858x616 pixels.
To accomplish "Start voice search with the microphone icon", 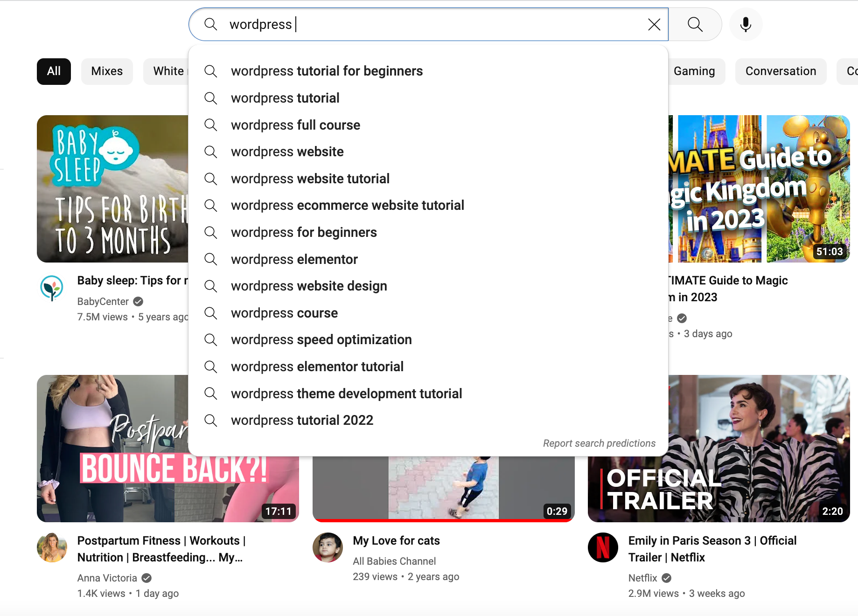I will tap(746, 24).
